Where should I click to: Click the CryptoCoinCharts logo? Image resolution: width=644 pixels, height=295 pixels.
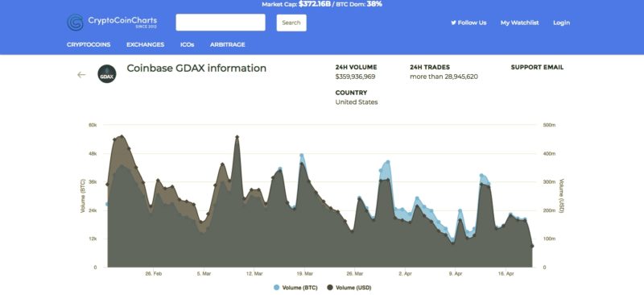[112, 23]
